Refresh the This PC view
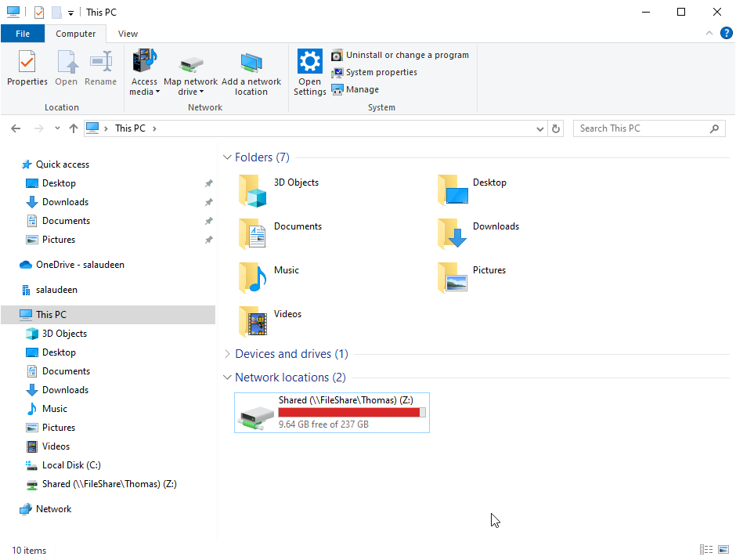736x560 pixels. [556, 128]
